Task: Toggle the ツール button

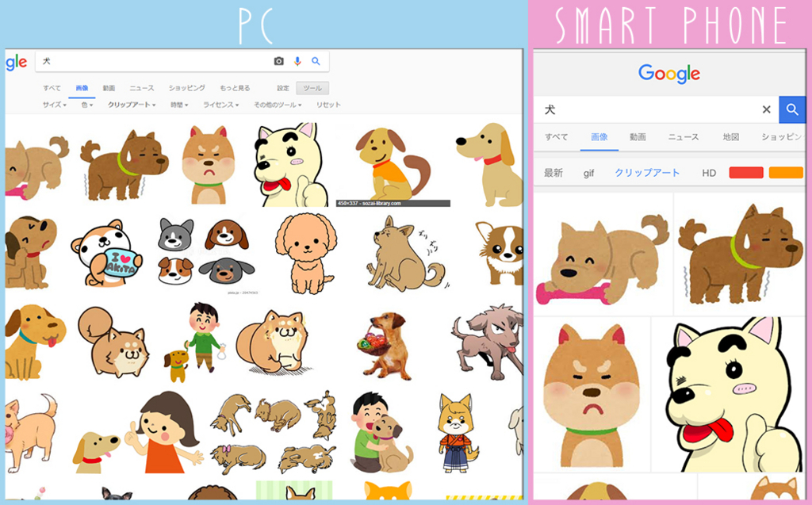Action: pos(312,88)
